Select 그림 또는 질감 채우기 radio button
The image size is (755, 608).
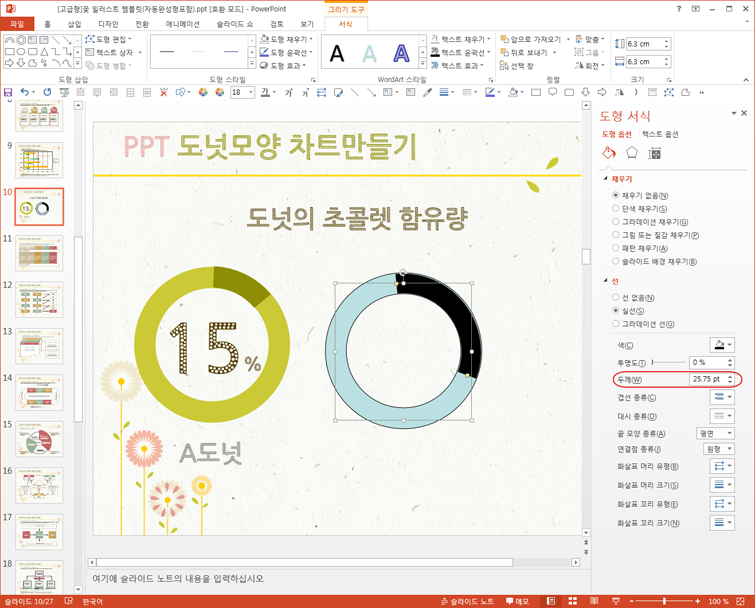[x=615, y=234]
